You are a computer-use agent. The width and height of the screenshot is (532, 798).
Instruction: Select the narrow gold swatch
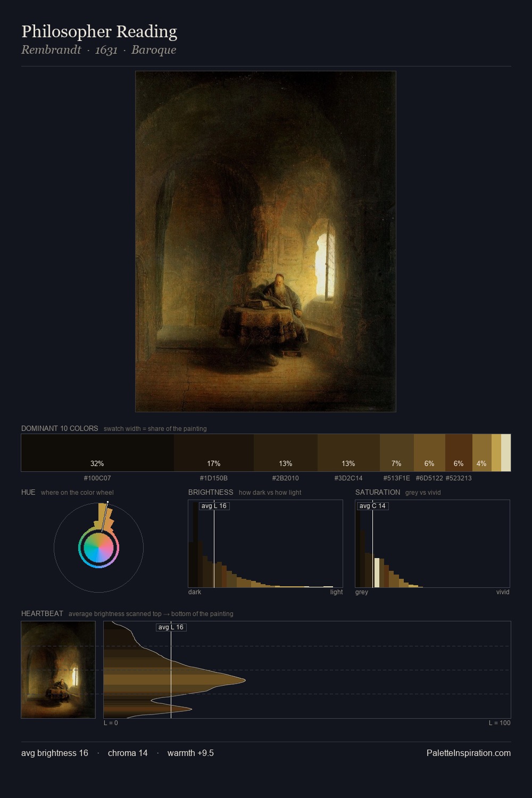(496, 453)
